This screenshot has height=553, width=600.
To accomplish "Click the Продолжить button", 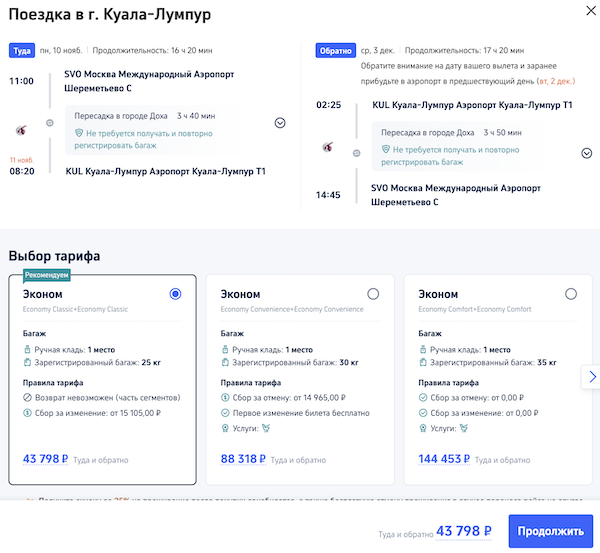I will click(550, 531).
